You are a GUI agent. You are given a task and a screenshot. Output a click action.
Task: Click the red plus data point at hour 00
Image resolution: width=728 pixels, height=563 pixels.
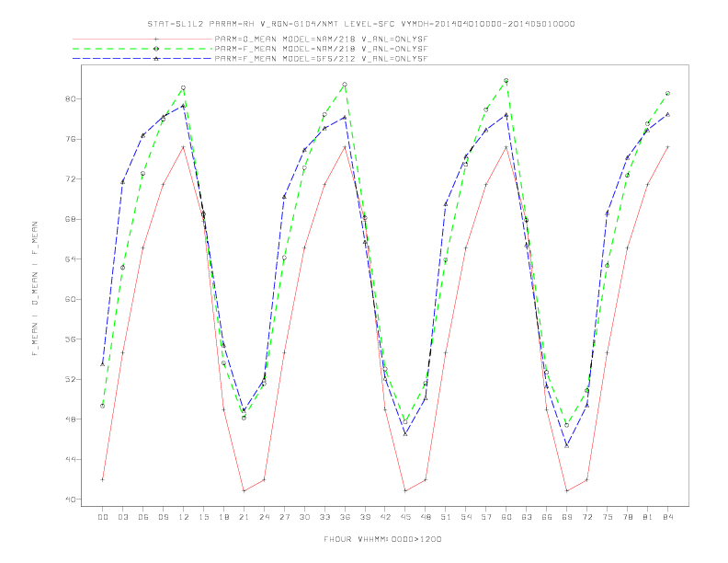pyautogui.click(x=103, y=479)
